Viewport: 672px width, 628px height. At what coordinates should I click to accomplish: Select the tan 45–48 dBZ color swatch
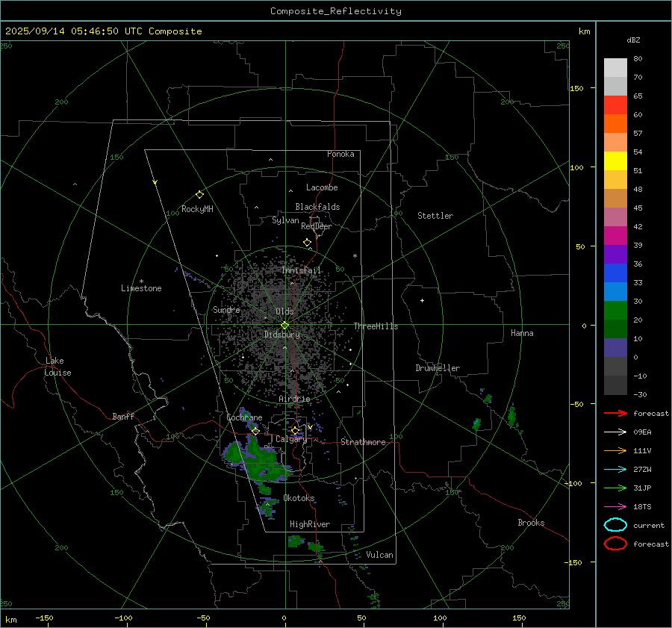pos(615,199)
